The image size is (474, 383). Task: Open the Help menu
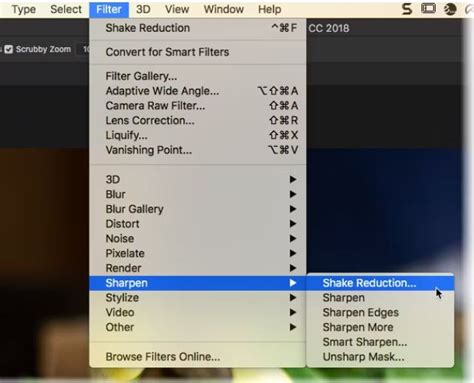point(269,9)
